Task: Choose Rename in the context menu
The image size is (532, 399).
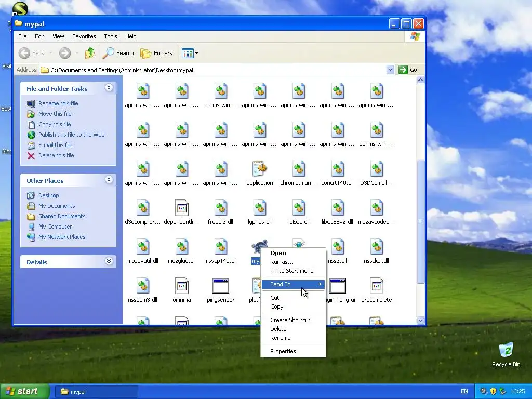Action: click(x=293, y=338)
